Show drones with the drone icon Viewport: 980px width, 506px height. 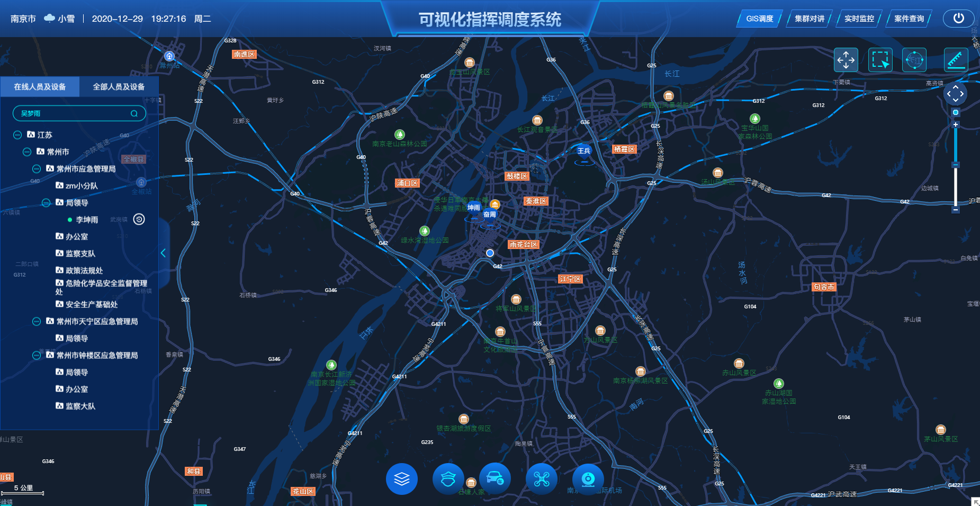click(542, 479)
